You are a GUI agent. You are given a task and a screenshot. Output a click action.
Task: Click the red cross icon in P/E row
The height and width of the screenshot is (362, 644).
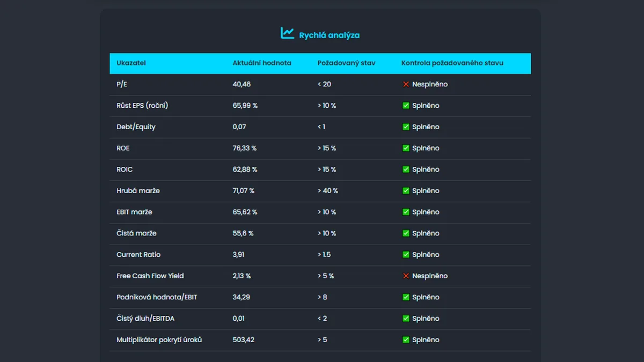pos(406,84)
